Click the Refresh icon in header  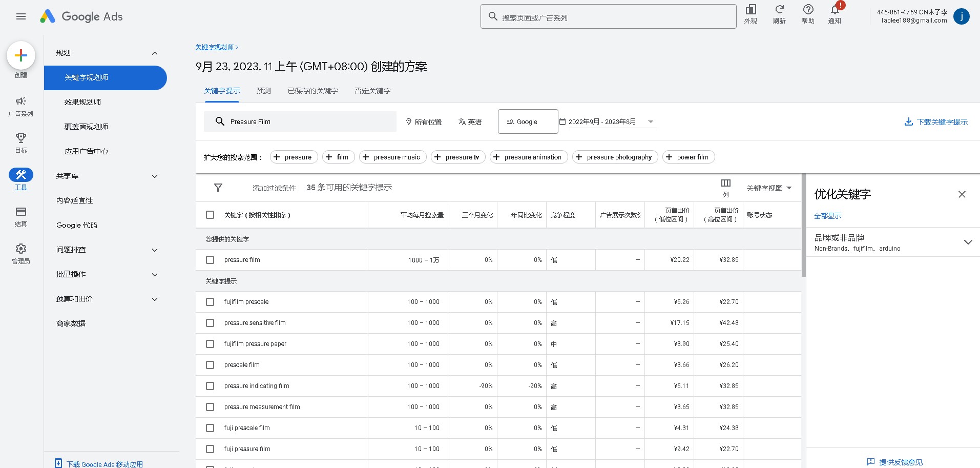click(x=779, y=10)
